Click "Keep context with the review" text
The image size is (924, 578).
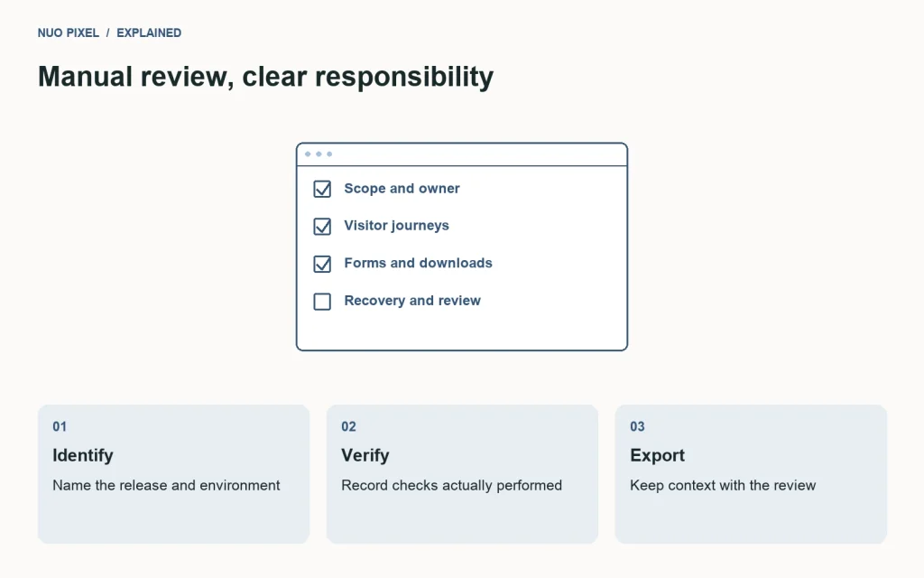pos(723,485)
